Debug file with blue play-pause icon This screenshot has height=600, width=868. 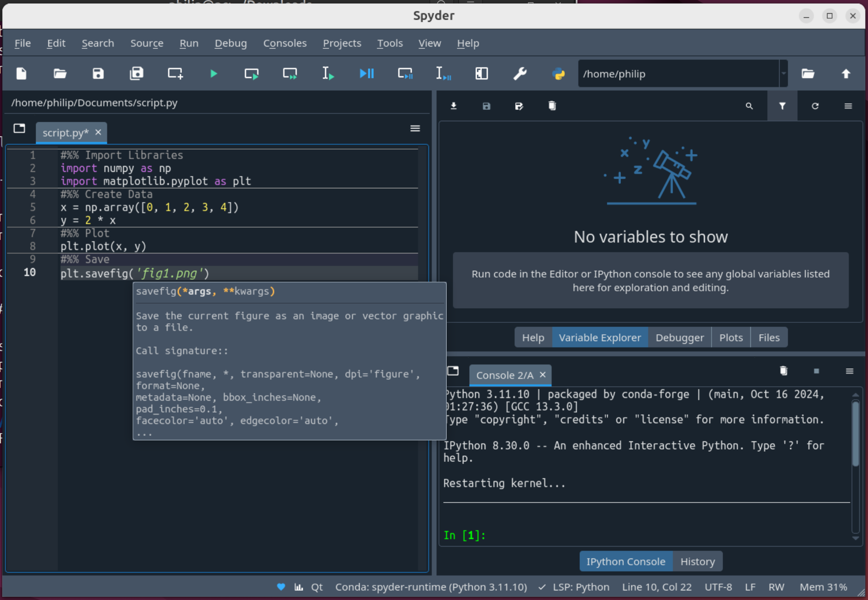[367, 73]
